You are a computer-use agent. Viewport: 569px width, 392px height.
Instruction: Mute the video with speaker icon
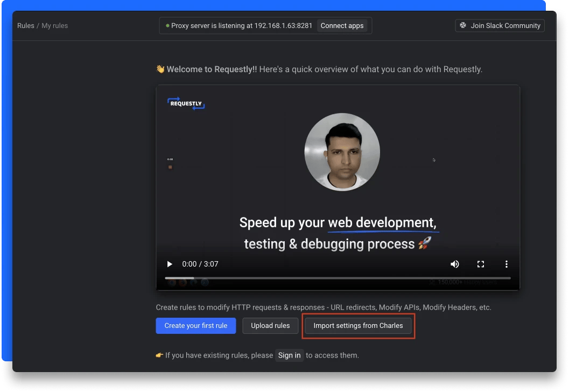[455, 264]
